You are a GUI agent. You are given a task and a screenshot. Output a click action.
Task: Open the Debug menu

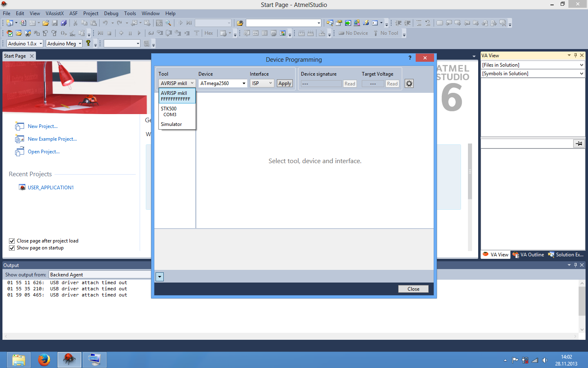click(x=111, y=13)
